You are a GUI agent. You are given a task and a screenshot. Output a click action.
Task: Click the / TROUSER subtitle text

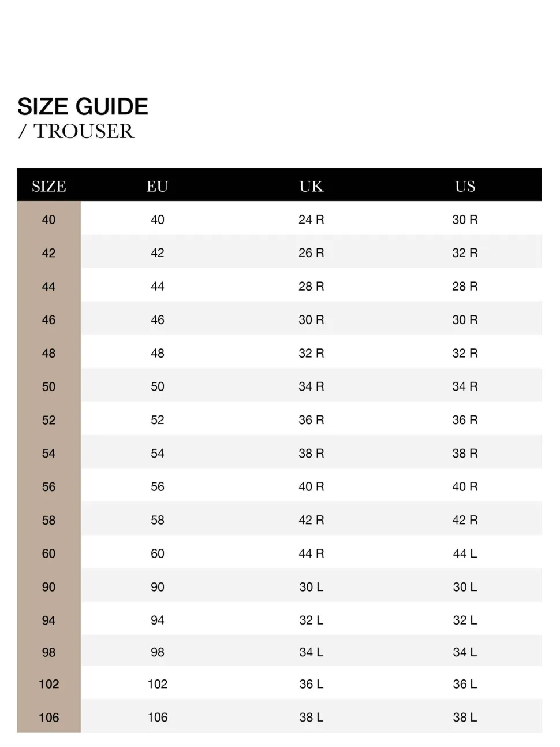click(76, 132)
